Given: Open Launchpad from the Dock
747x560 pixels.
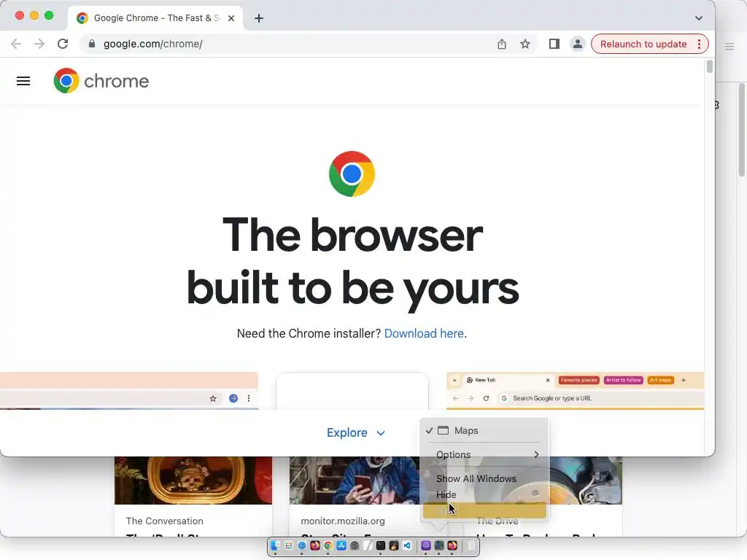Looking at the screenshot, I should click(x=289, y=545).
